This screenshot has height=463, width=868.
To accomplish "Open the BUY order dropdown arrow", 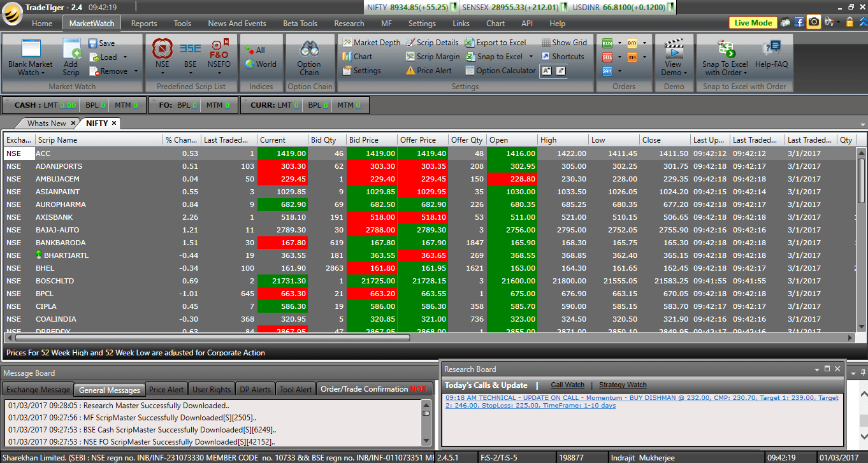I will (619, 43).
